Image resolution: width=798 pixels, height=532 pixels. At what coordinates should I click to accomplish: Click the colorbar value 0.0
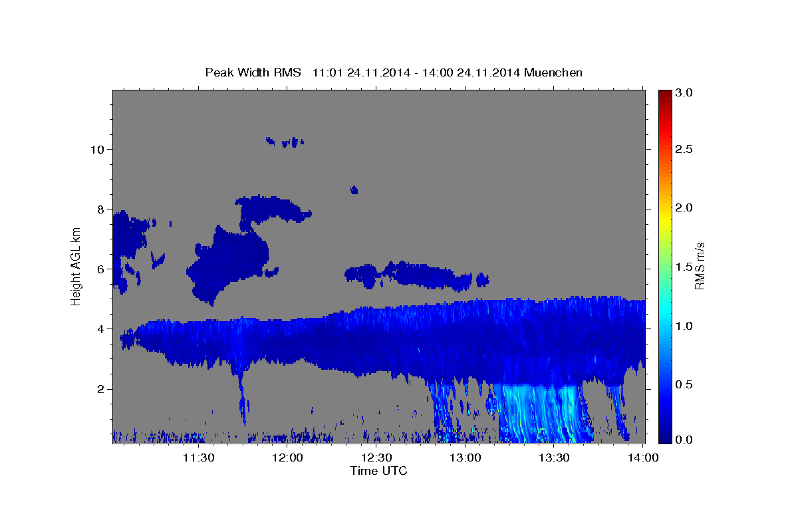(686, 440)
